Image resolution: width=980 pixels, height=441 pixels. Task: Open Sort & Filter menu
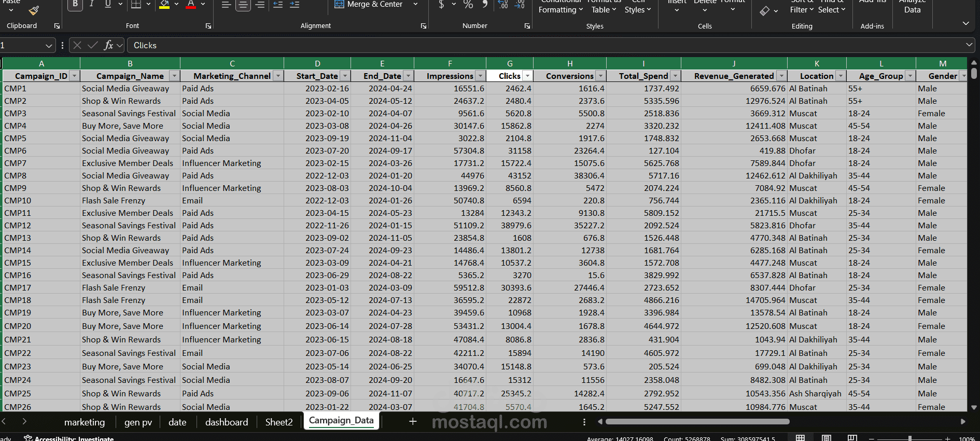(x=802, y=6)
